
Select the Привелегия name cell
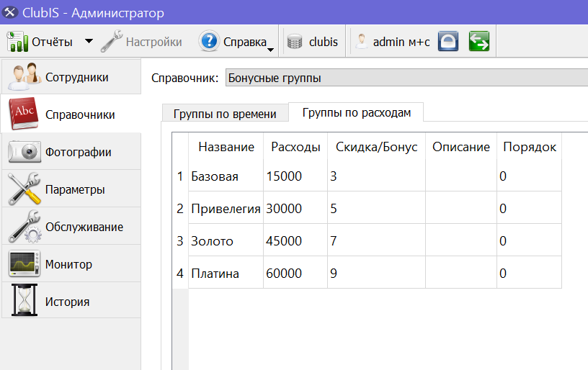tap(226, 208)
